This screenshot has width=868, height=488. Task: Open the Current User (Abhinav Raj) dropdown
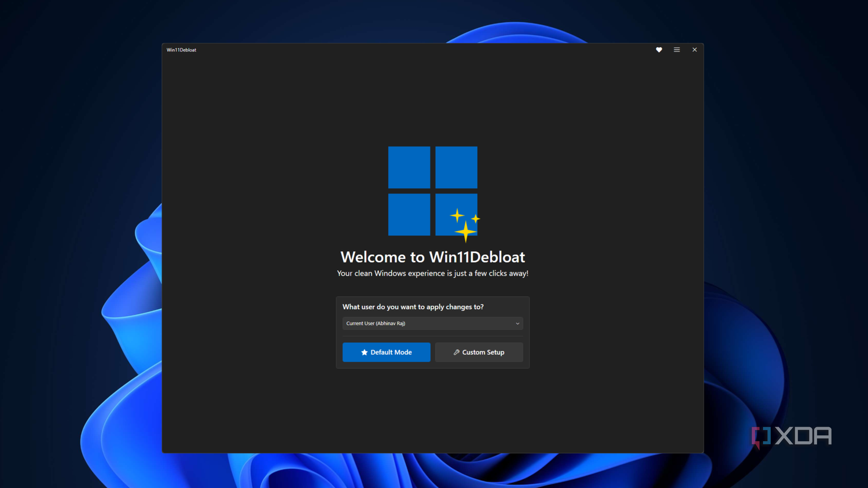pyautogui.click(x=433, y=324)
